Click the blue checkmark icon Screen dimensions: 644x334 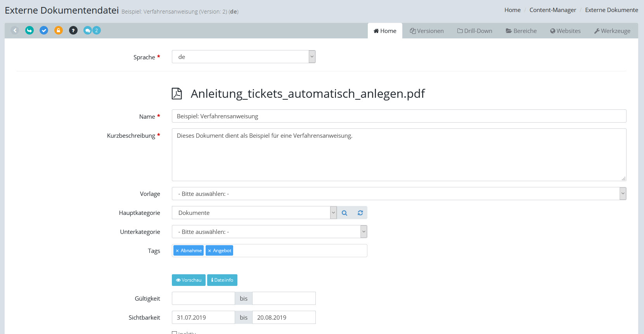(x=44, y=30)
